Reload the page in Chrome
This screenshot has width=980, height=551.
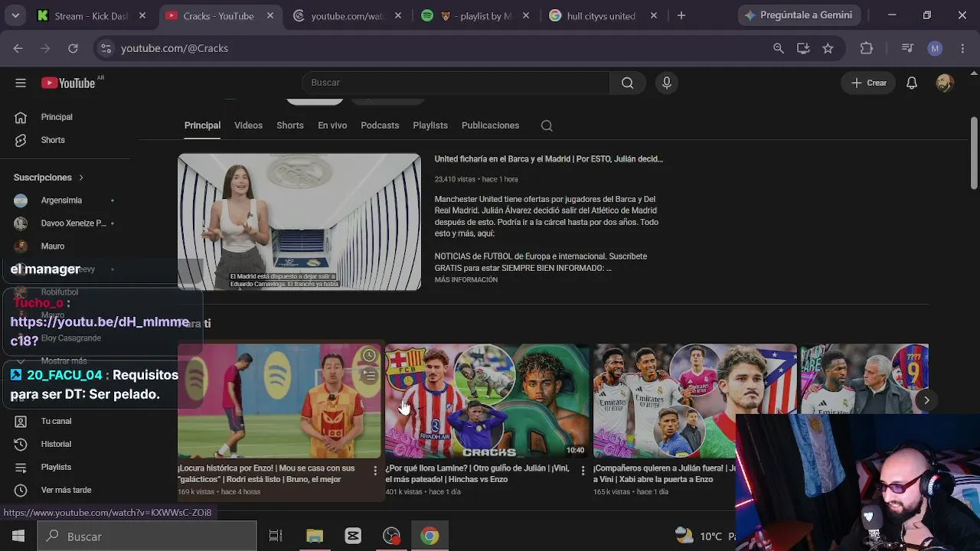[x=73, y=48]
